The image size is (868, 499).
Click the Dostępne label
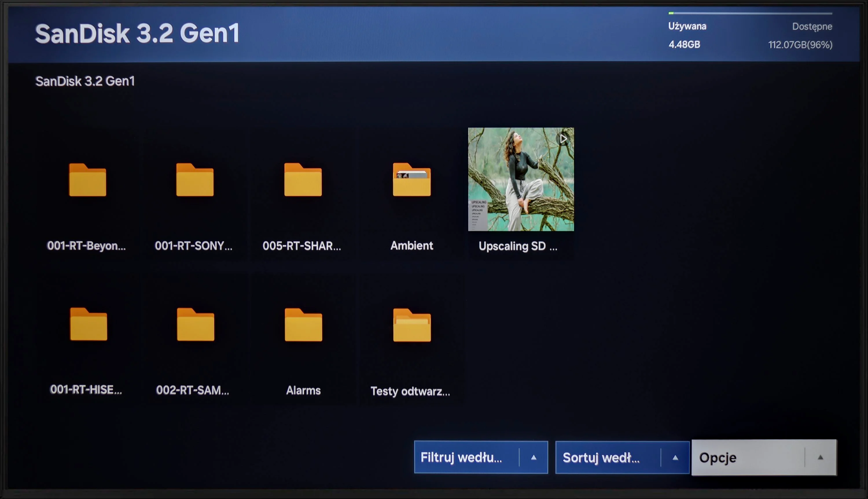click(812, 27)
